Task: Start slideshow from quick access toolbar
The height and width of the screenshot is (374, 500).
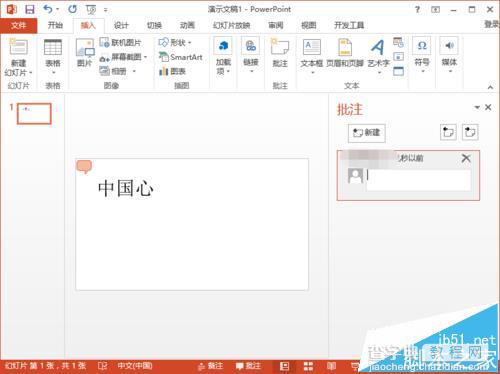Action: click(91, 10)
